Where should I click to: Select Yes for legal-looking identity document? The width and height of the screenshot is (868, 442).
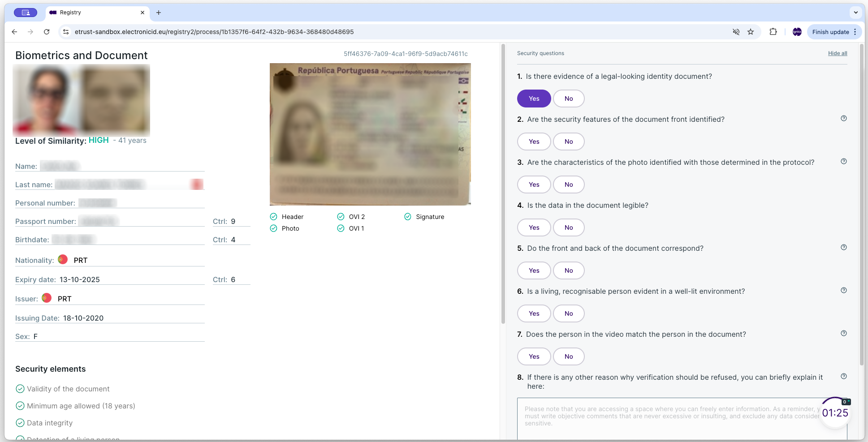pyautogui.click(x=534, y=98)
